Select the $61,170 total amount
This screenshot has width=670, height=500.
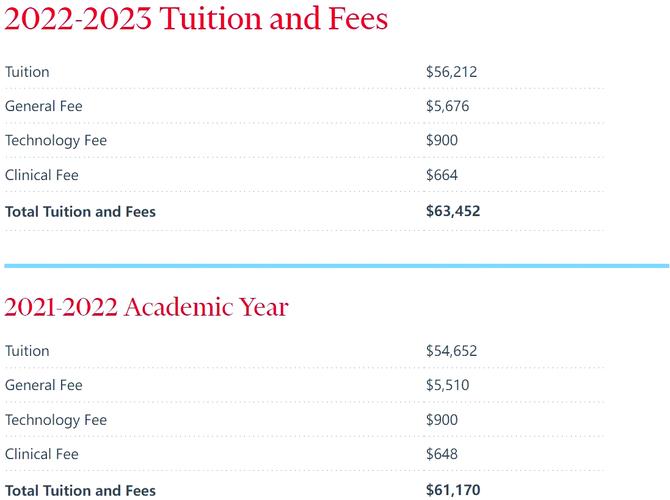(x=453, y=490)
